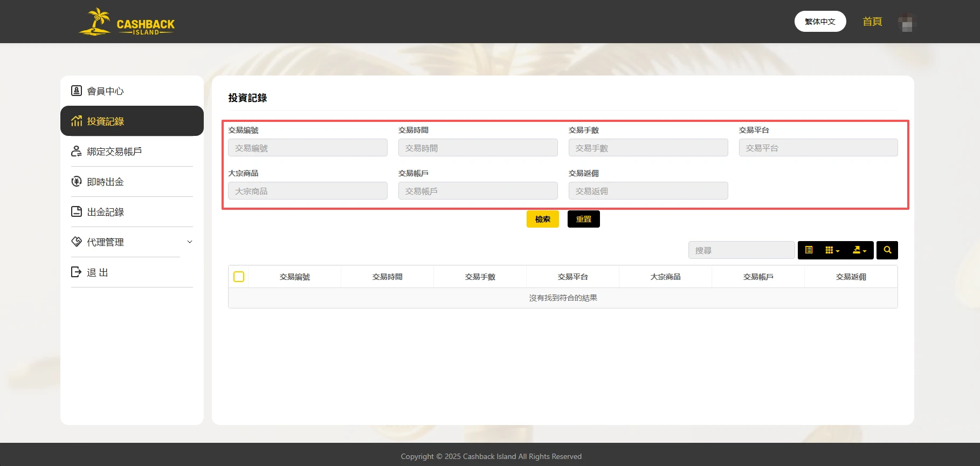The height and width of the screenshot is (466, 980).
Task: Expand the 代理管理 submenu chevron
Action: tap(190, 242)
